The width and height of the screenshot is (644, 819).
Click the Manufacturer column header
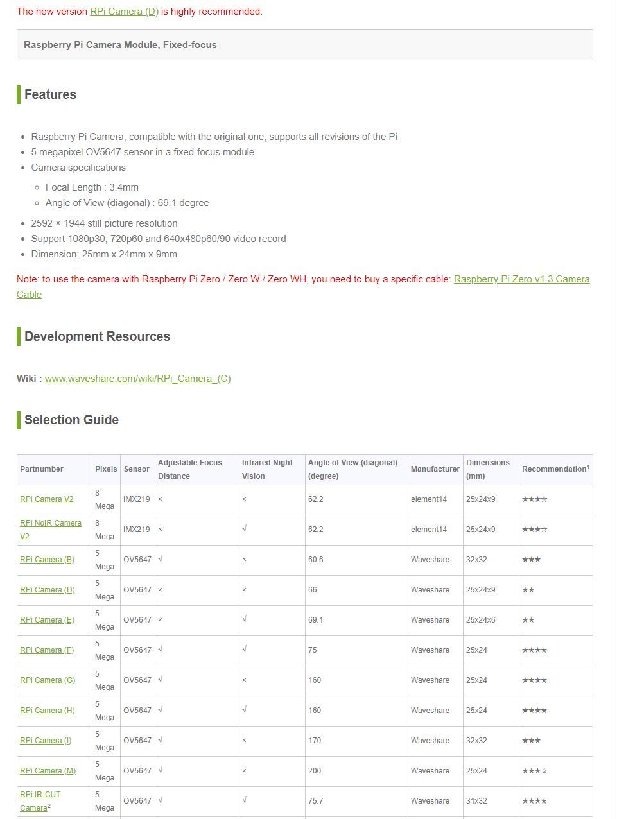435,469
